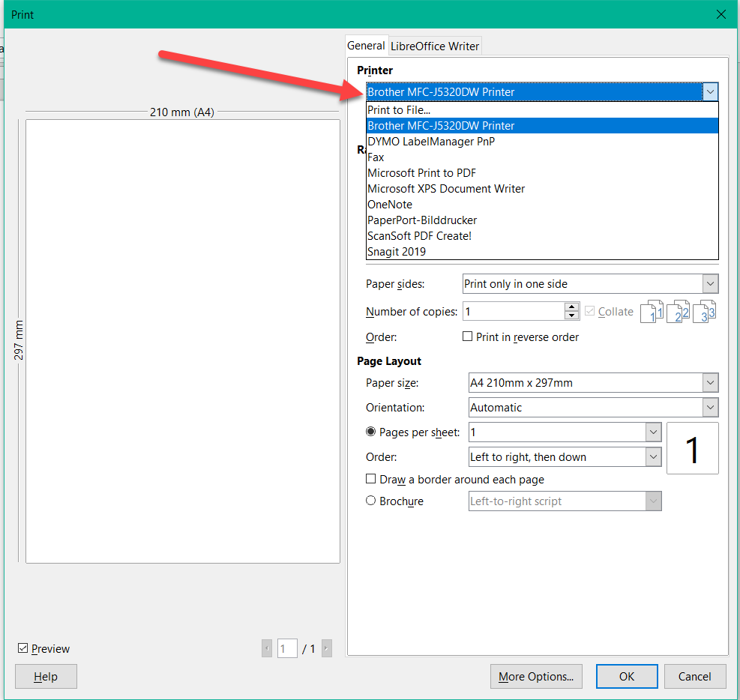Enable "Print in reverse order"

pyautogui.click(x=467, y=337)
